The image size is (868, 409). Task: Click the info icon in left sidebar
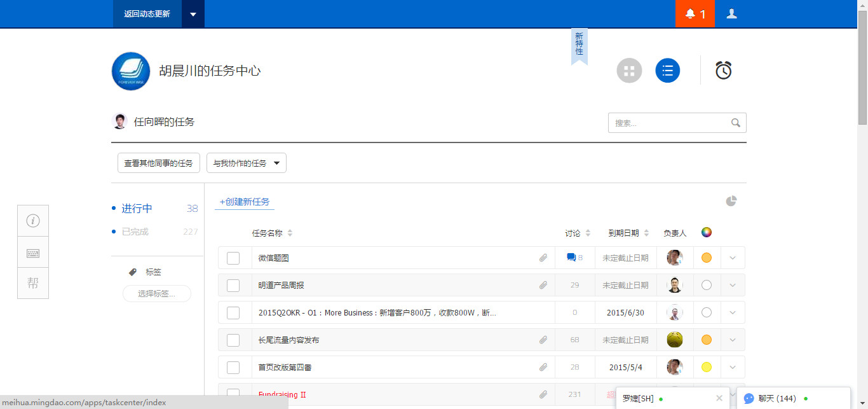tap(33, 221)
